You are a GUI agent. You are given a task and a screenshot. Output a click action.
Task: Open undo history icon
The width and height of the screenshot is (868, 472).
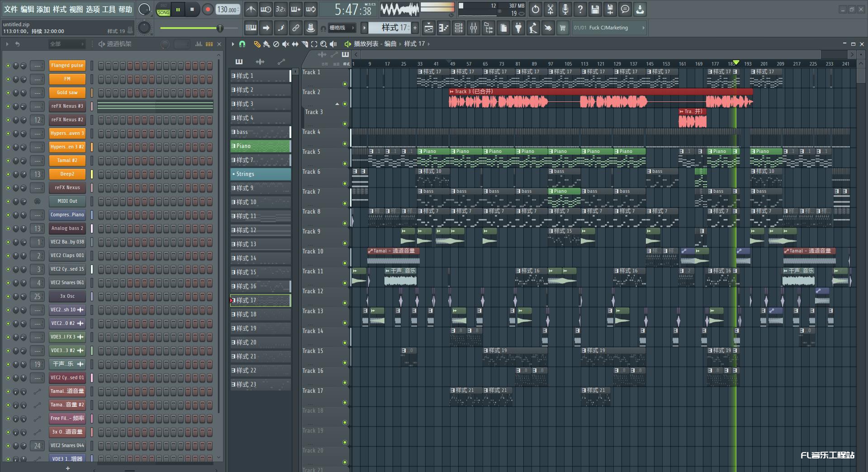pyautogui.click(x=536, y=9)
